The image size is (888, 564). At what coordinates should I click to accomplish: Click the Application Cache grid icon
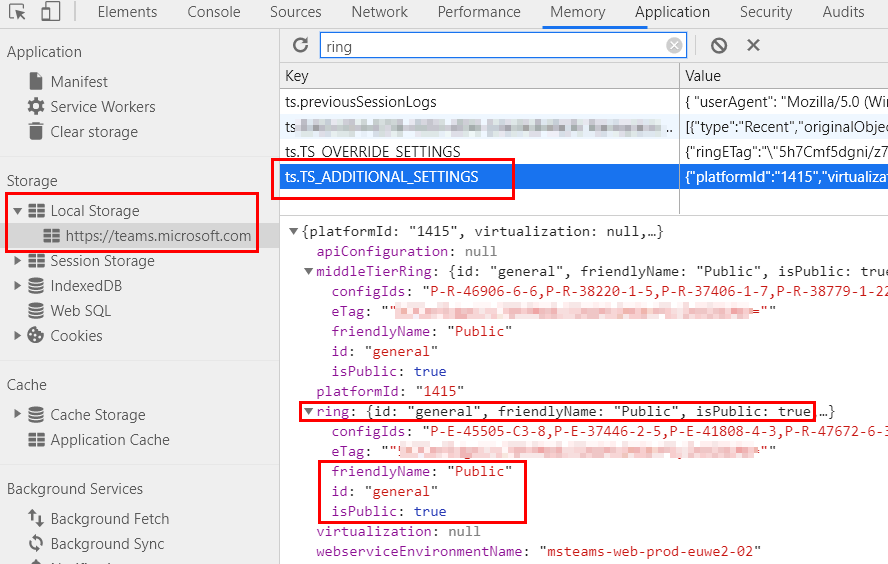click(x=37, y=439)
